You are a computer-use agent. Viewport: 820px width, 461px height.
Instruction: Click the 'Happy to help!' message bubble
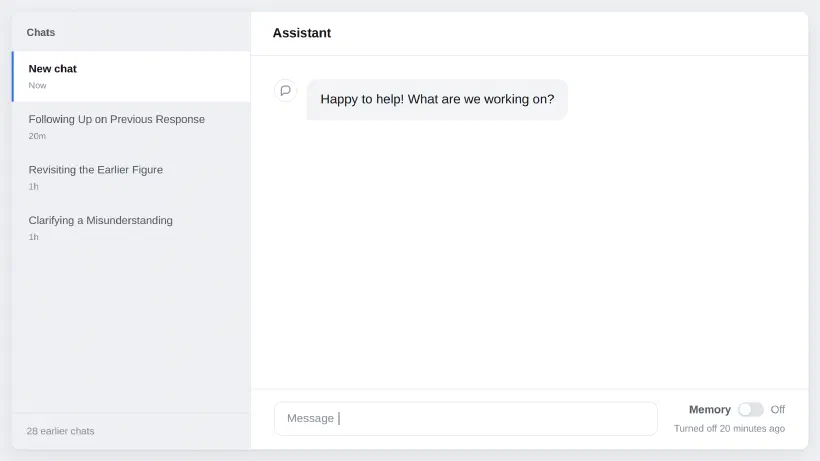click(437, 99)
